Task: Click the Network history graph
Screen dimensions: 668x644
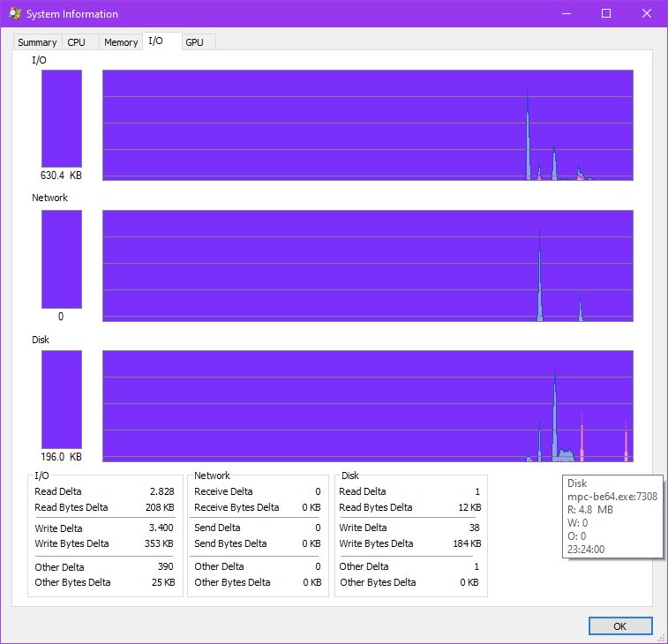Action: pyautogui.click(x=368, y=266)
